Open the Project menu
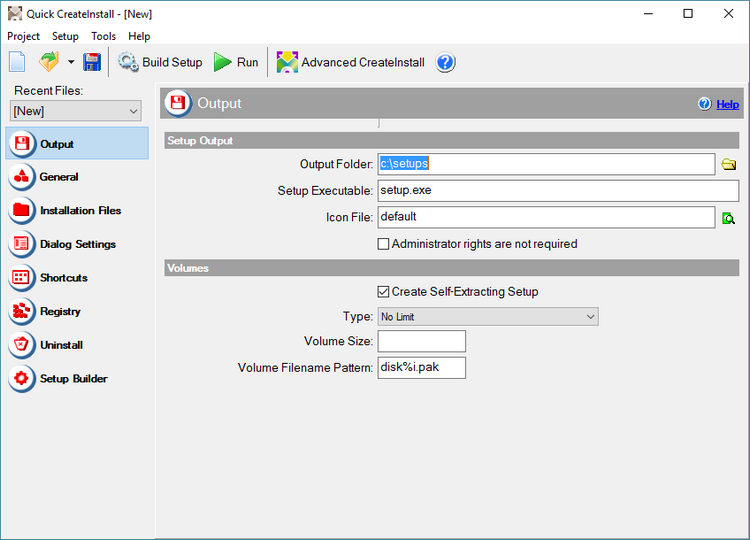 click(23, 36)
